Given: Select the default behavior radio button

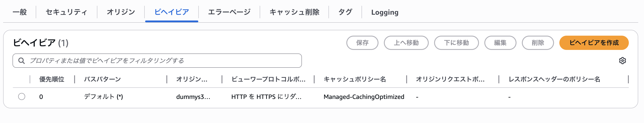Looking at the screenshot, I should (22, 96).
